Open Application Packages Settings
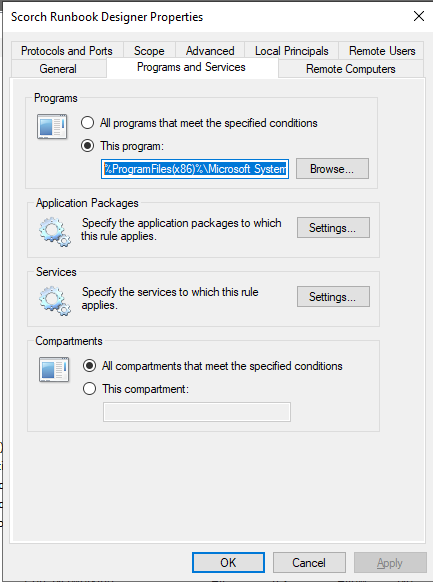 pyautogui.click(x=333, y=228)
